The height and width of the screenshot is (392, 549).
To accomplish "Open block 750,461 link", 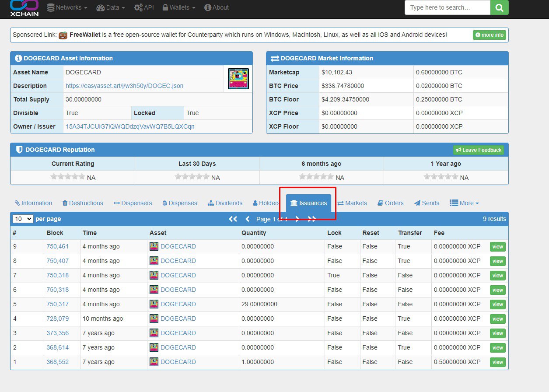I will click(58, 246).
